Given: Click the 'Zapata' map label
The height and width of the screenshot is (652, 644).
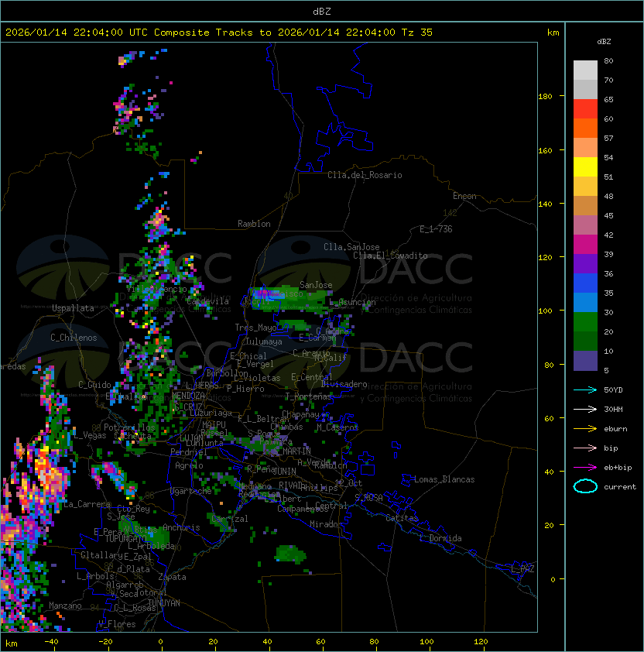Looking at the screenshot, I should (172, 577).
